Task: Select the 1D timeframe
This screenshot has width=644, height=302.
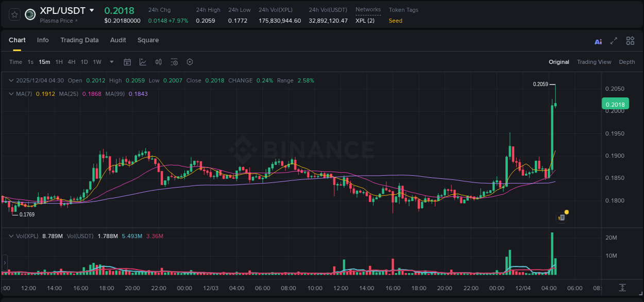Action: pyautogui.click(x=83, y=62)
